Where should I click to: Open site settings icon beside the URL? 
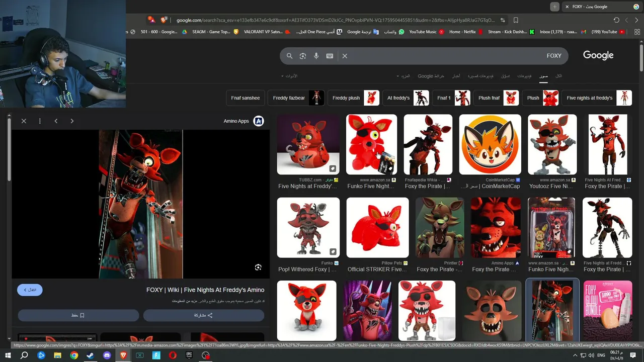click(503, 20)
